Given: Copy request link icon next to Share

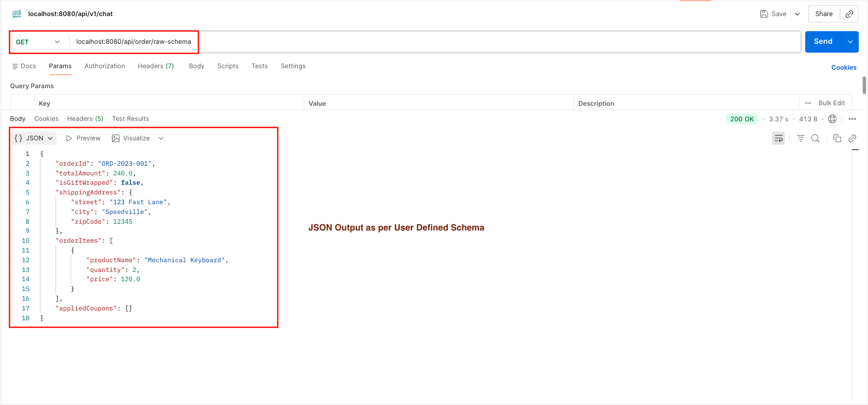Looking at the screenshot, I should tap(849, 14).
